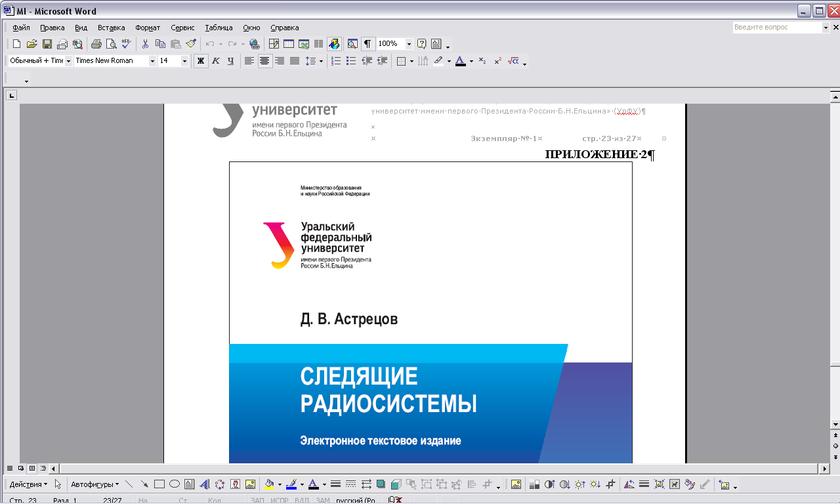
Task: Toggle show/hide paragraph marks (¶)
Action: (367, 44)
